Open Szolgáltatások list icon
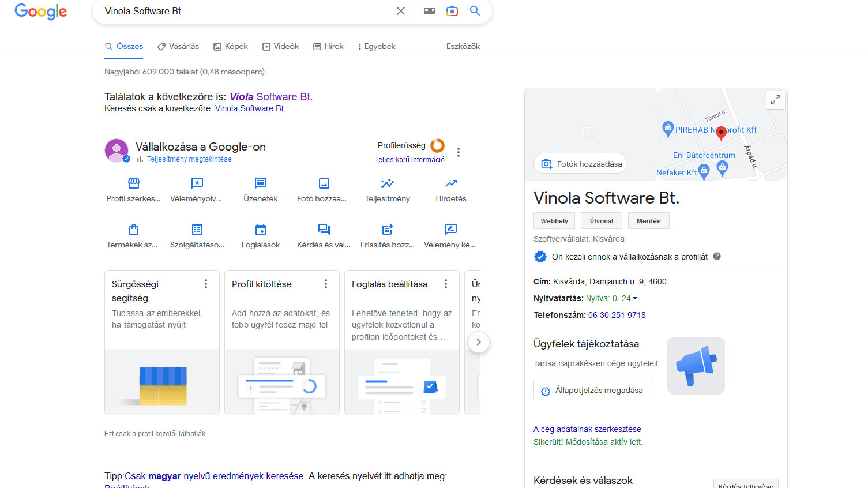Viewport: 868px width, 488px height. (197, 230)
